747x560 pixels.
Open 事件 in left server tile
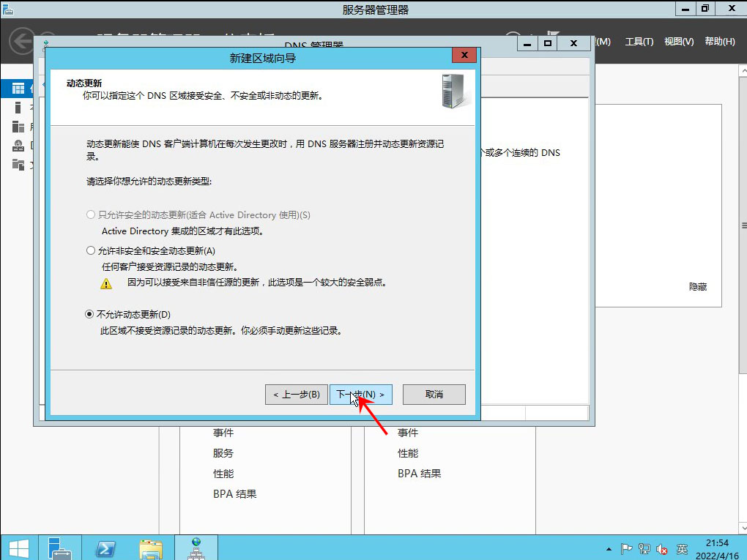point(223,433)
